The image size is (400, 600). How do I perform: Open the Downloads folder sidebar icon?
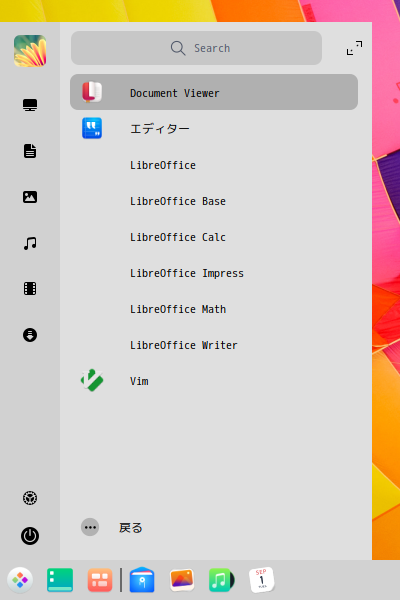click(30, 335)
